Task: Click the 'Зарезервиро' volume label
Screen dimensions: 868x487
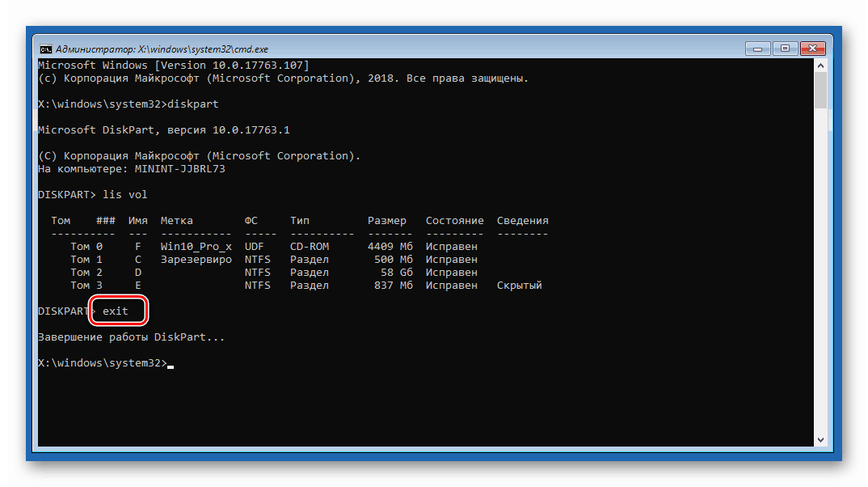Action: 196,260
